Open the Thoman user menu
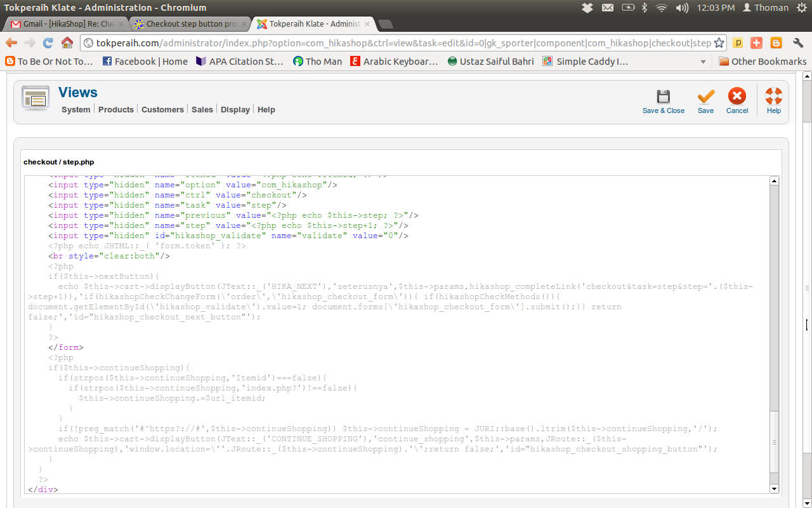This screenshot has width=812, height=508. click(766, 8)
